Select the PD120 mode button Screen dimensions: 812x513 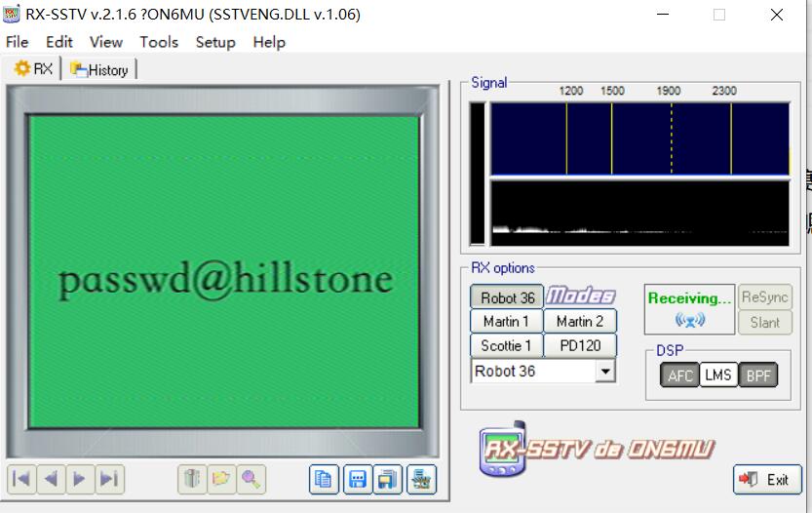[x=579, y=345]
